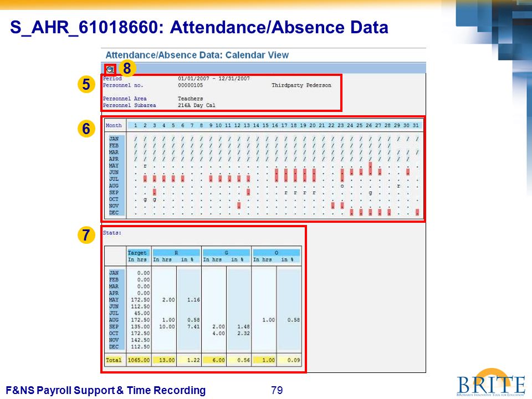Image resolution: width=532 pixels, height=399 pixels.
Task: Click footer text F&NS Payroll Support & Time Recording
Action: coord(105,390)
